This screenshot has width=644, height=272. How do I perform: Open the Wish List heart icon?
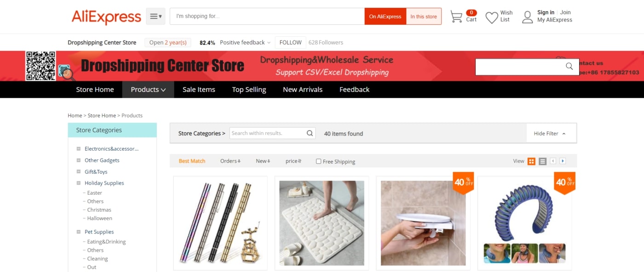(492, 17)
